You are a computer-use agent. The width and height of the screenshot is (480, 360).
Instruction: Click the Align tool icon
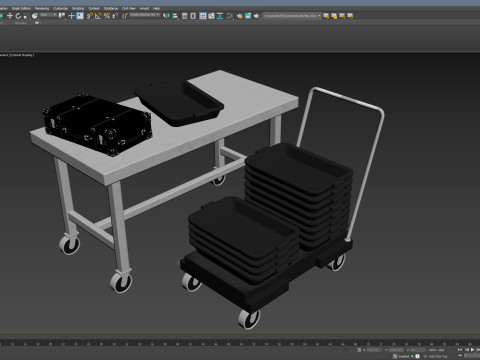tap(175, 16)
